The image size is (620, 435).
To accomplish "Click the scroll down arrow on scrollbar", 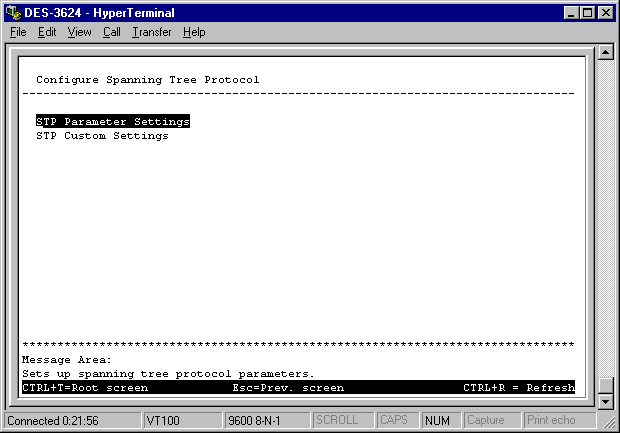I will coord(604,402).
